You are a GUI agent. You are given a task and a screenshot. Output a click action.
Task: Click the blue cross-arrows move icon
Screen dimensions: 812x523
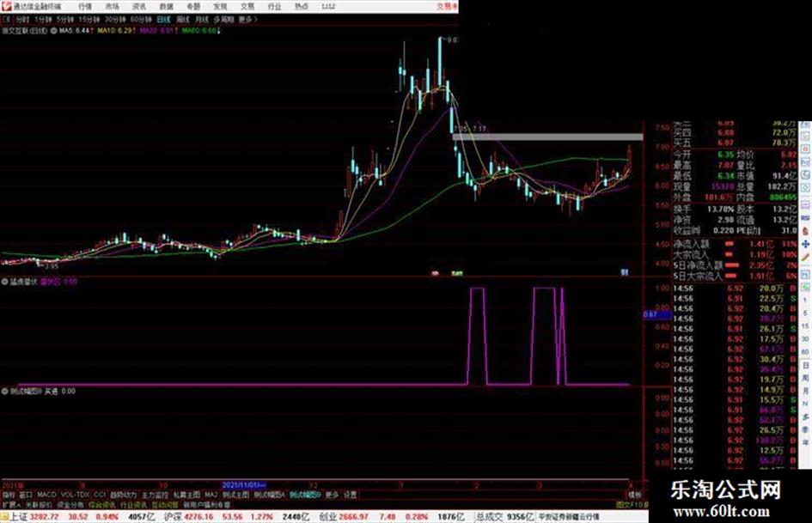tap(805, 243)
